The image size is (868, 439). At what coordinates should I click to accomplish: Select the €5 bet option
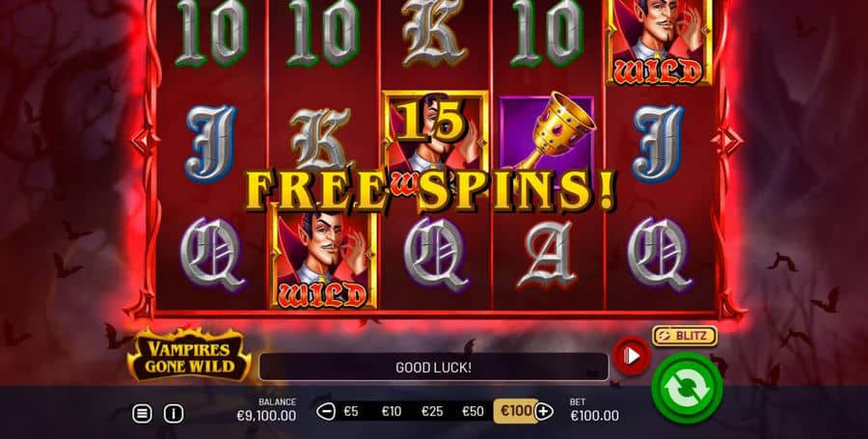[351, 411]
